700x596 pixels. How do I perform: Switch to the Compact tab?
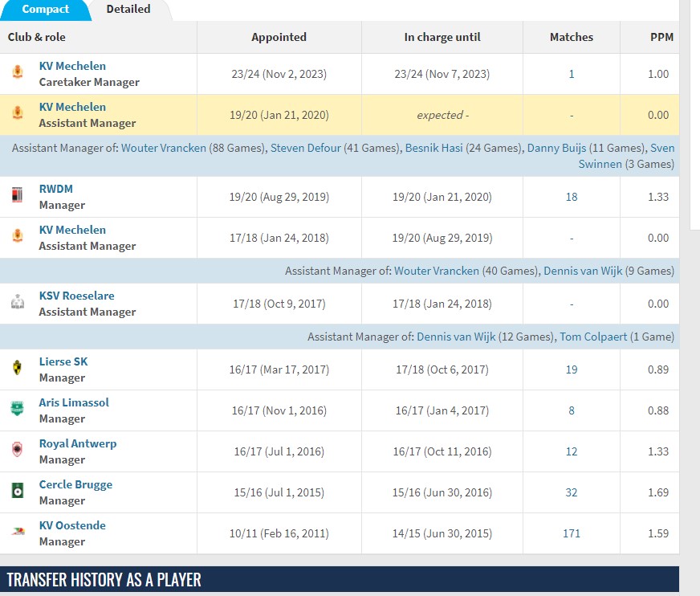click(46, 10)
